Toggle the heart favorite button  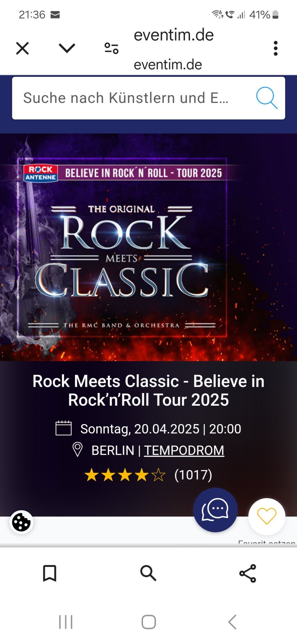[267, 516]
